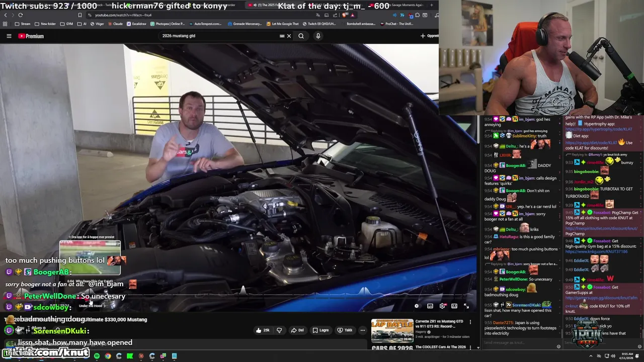The image size is (644, 362).
Task: Enter fullscreen on the video player
Action: pyautogui.click(x=466, y=306)
